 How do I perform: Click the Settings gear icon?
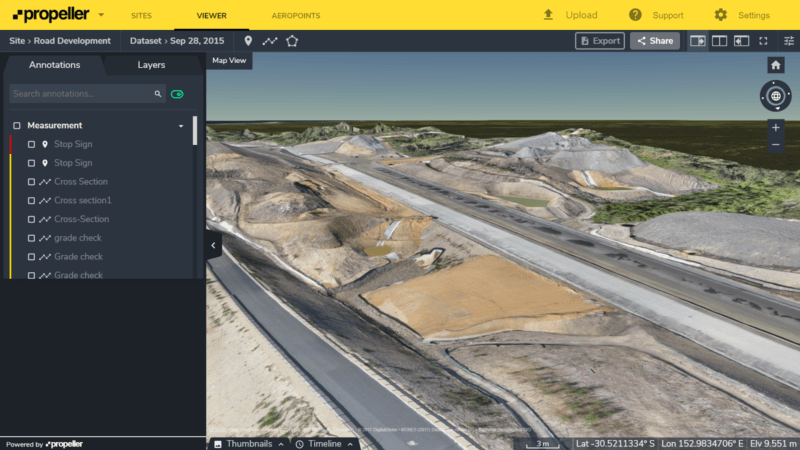click(x=720, y=15)
